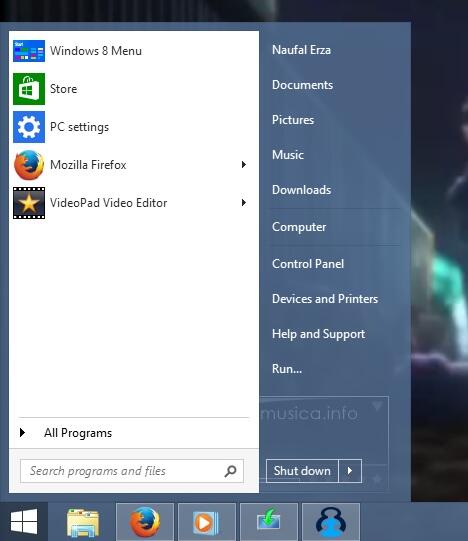Screen dimensions: 468x541
Task: Click the 'Windows 8 Menu' label
Action: [x=96, y=51]
